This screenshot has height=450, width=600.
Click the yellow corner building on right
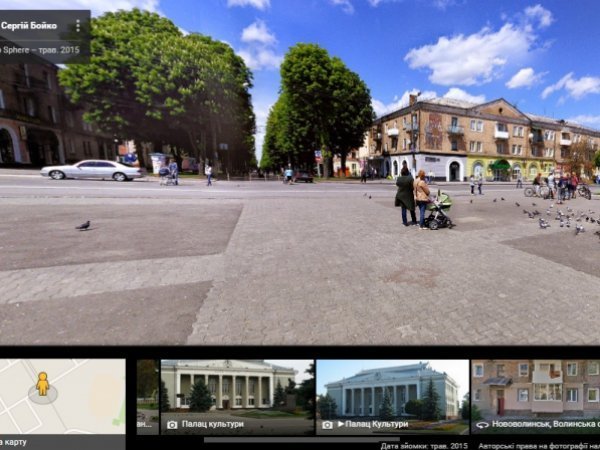(450, 137)
